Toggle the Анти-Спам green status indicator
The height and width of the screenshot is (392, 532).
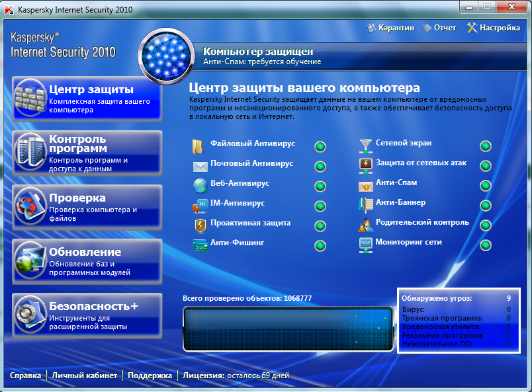tap(486, 186)
